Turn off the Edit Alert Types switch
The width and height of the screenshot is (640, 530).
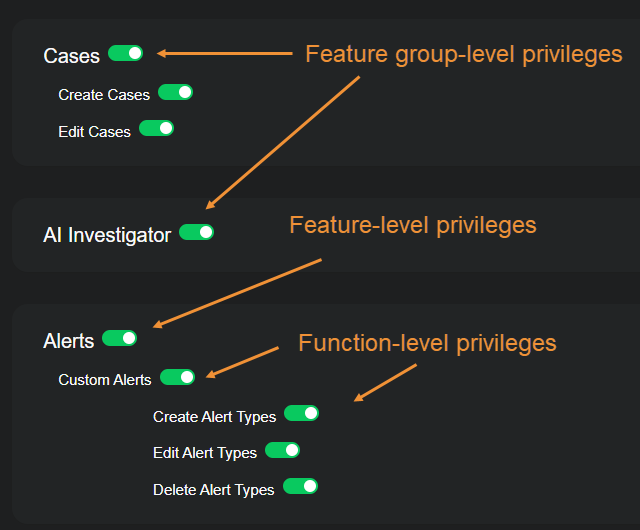[282, 450]
